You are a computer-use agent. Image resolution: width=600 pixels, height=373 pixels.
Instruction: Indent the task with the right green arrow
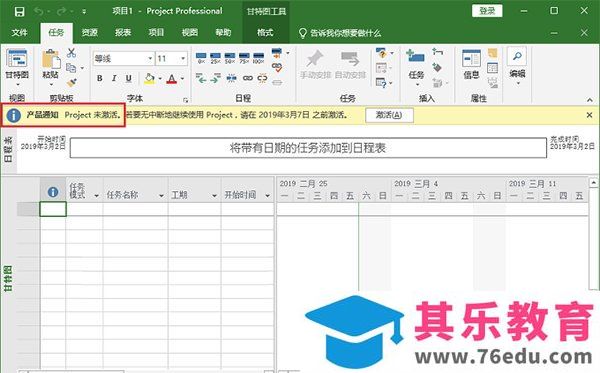point(215,78)
